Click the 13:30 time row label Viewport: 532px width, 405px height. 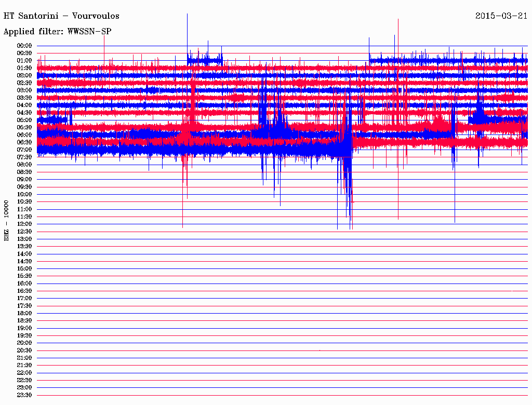tap(24, 247)
